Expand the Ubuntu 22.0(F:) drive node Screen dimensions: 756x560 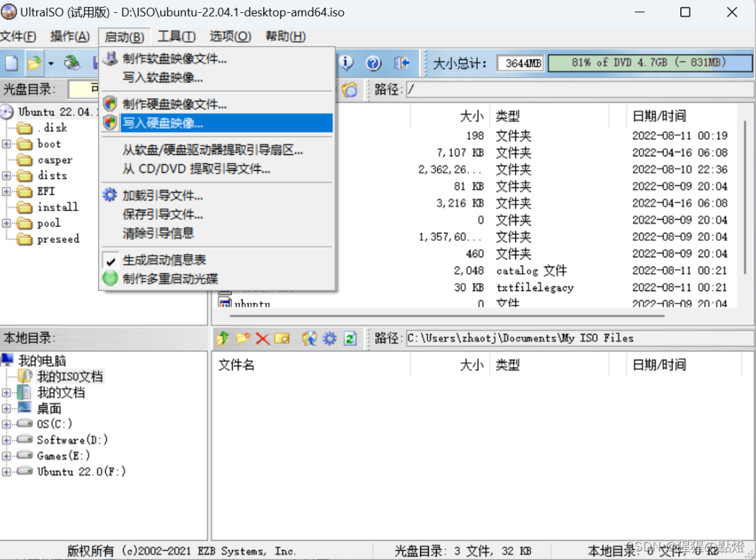pos(6,472)
